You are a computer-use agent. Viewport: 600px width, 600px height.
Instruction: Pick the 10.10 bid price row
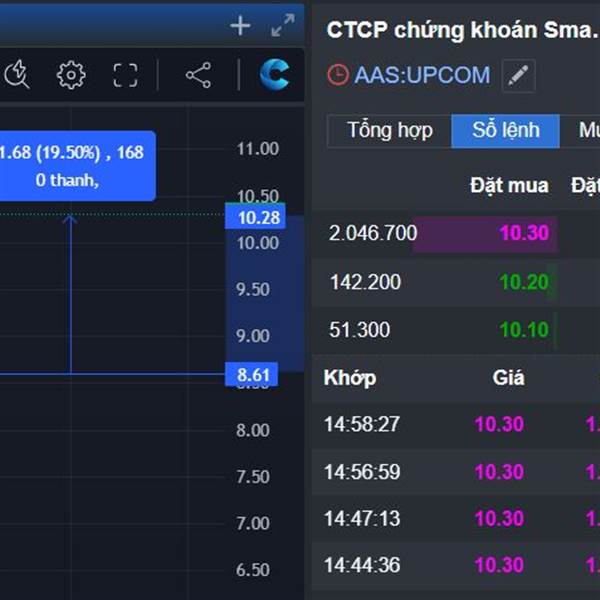(x=524, y=330)
